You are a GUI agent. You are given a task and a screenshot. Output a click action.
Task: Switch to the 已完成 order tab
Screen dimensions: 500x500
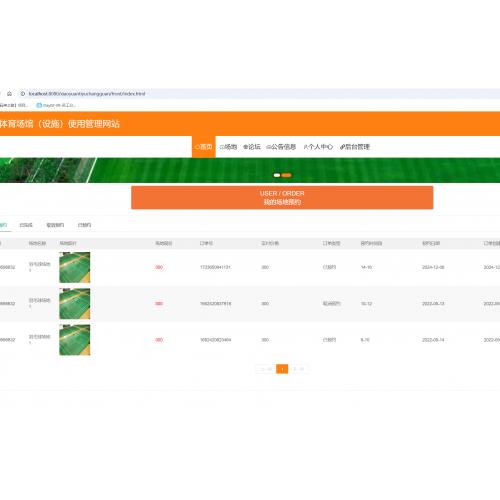tap(26, 225)
